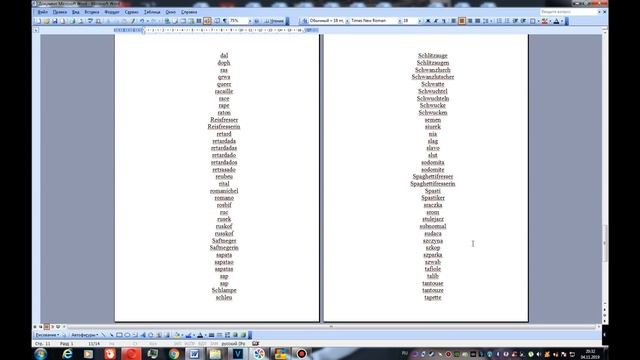The width and height of the screenshot is (640, 360).
Task: Click the Чтение reading mode button
Action: (274, 21)
